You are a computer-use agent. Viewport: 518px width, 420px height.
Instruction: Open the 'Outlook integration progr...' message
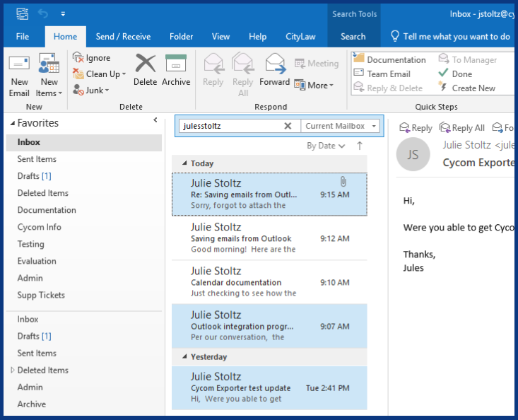coord(269,326)
